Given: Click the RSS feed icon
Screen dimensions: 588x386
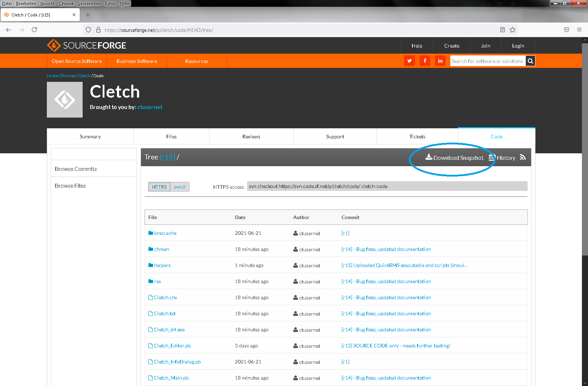Looking at the screenshot, I should (x=523, y=157).
